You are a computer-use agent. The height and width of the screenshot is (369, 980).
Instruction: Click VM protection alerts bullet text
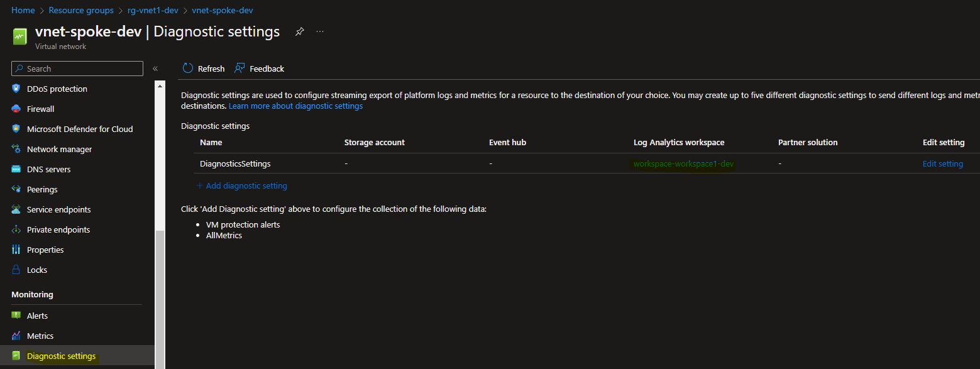coord(243,224)
